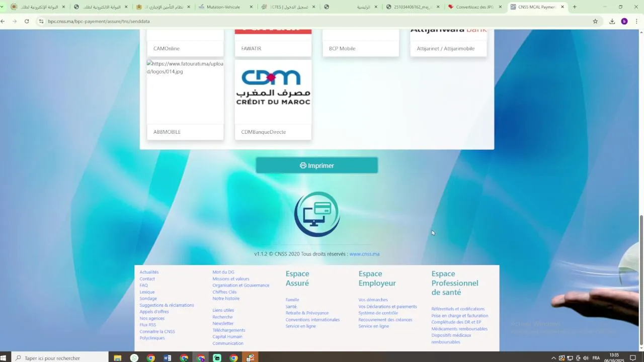Open the Windows notification center icon
Screen dimensions: 644x362
[633, 358]
